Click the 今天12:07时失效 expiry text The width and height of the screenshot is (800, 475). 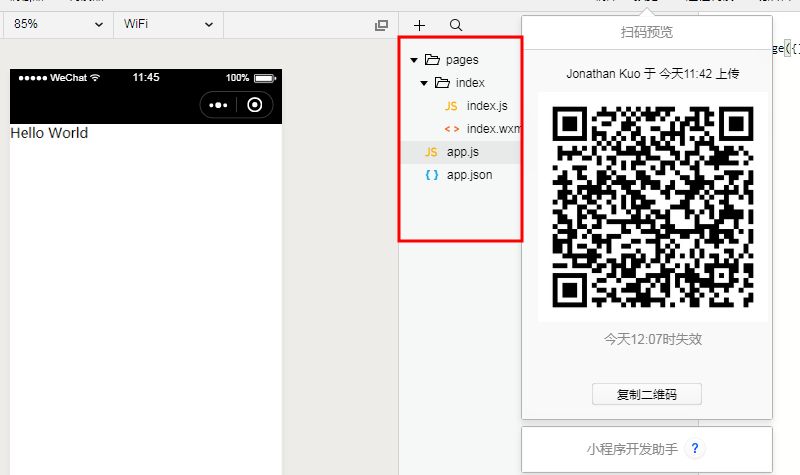pyautogui.click(x=653, y=339)
